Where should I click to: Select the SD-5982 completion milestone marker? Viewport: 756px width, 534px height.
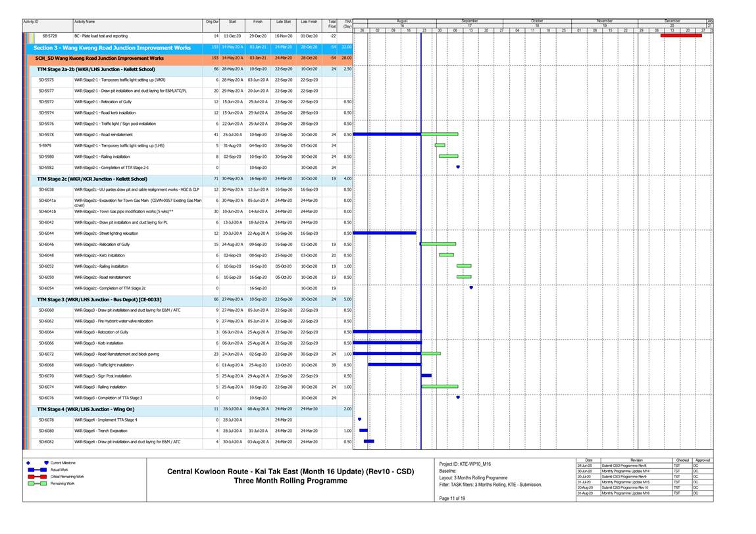click(458, 167)
